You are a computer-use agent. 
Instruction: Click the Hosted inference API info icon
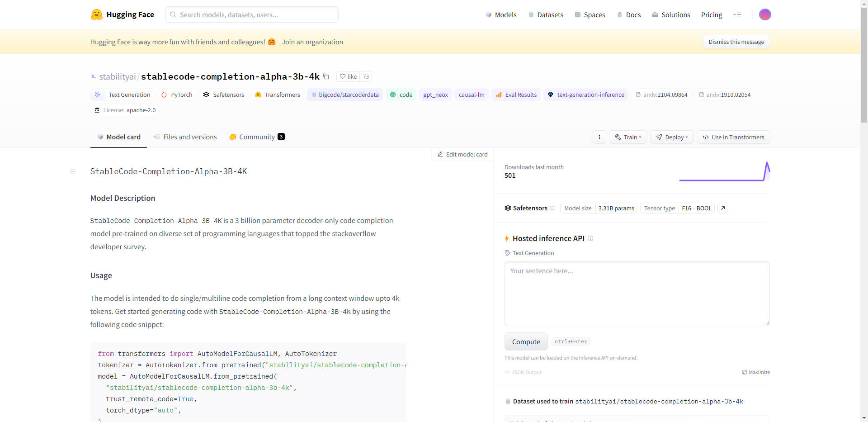590,238
